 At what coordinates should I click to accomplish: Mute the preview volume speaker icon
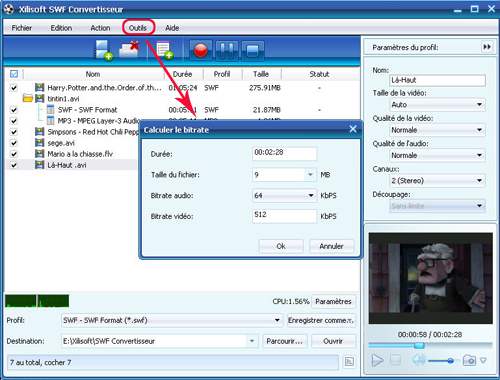(x=419, y=360)
